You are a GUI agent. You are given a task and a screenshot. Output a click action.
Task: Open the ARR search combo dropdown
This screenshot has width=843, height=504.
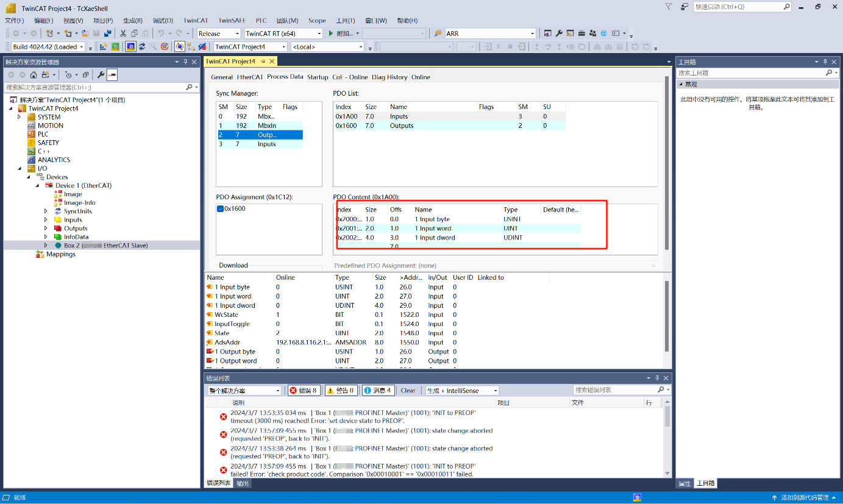coord(532,34)
